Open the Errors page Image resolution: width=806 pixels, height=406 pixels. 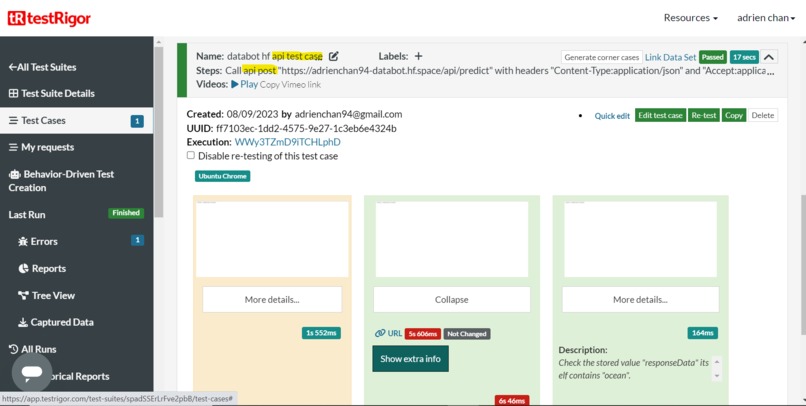[x=38, y=242]
